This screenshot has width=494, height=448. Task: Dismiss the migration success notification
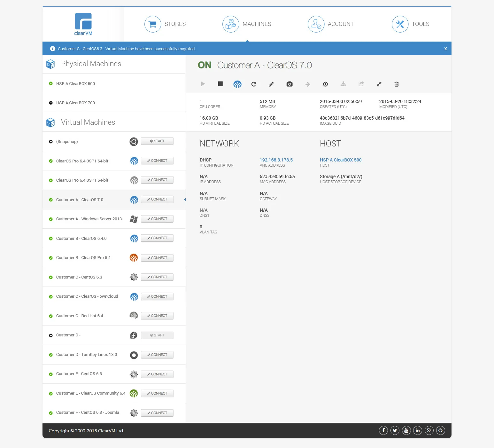pyautogui.click(x=445, y=49)
